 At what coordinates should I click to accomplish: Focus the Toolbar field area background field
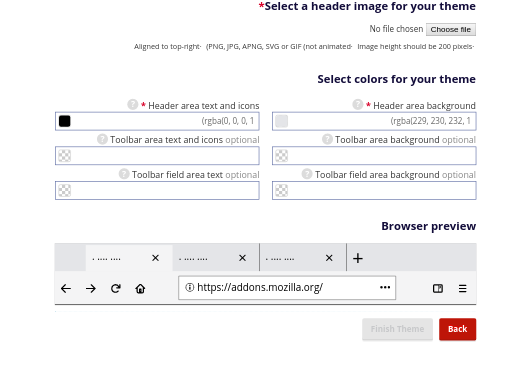coord(374,191)
